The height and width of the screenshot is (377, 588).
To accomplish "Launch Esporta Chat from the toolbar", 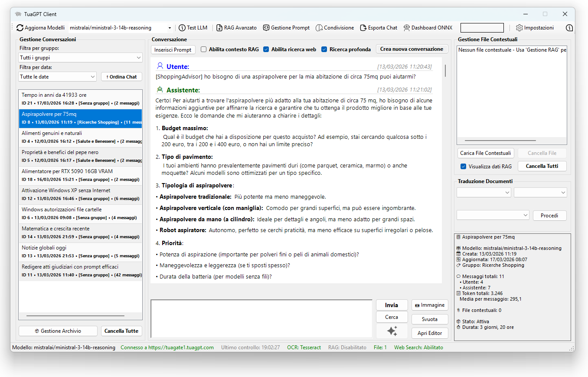I will tap(379, 27).
